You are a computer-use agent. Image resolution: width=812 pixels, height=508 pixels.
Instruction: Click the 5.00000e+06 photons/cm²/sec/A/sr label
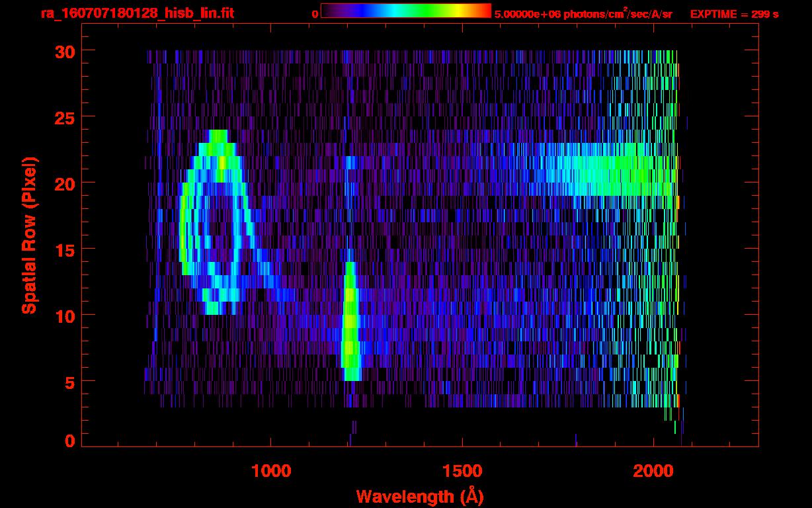coord(583,13)
